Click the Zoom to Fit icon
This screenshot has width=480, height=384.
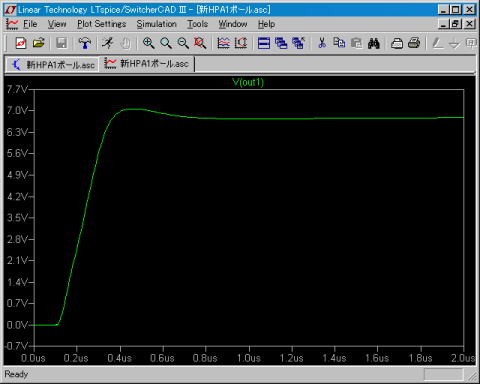200,43
